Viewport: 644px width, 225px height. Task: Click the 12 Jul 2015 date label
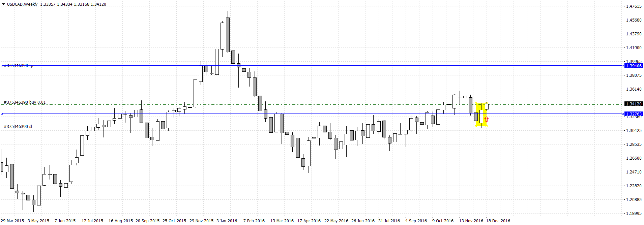point(92,221)
